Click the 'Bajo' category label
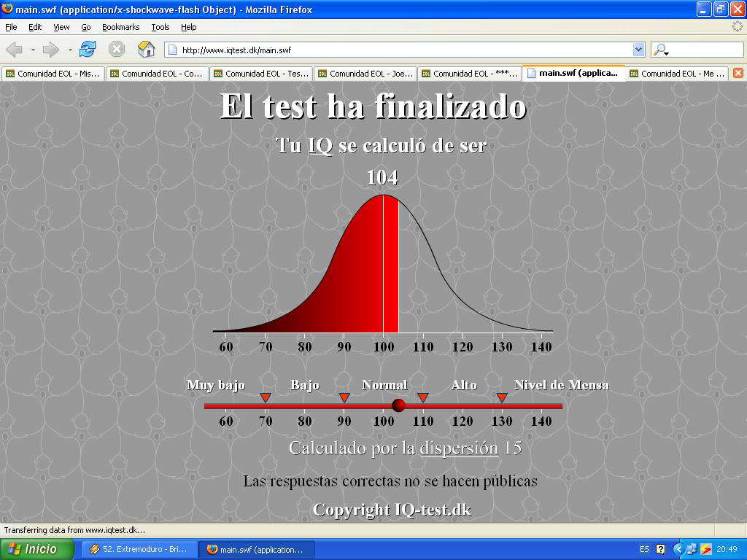This screenshot has height=560, width=747. click(305, 385)
